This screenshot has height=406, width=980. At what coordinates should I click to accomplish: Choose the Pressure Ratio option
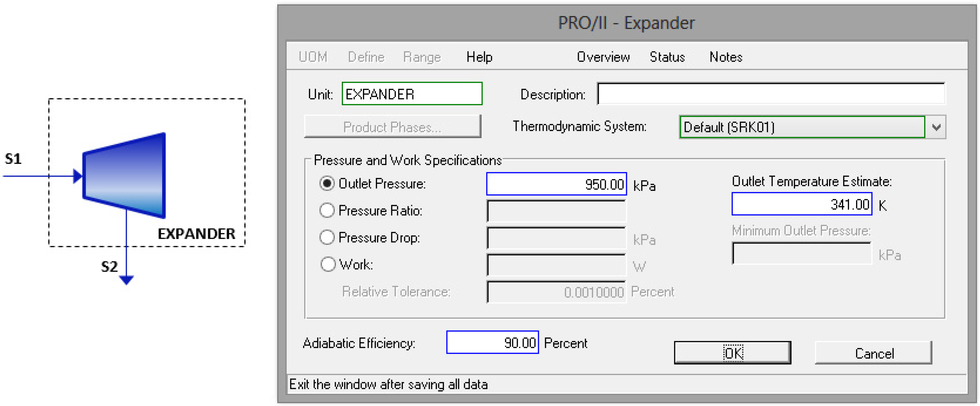point(327,210)
